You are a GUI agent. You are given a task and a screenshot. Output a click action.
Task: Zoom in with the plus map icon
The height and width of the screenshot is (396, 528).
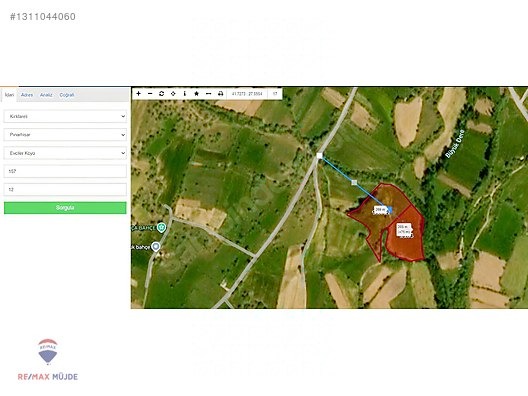[138, 93]
